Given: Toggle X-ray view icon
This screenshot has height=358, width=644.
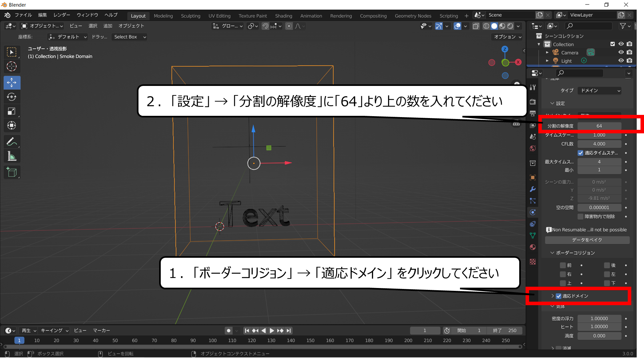Looking at the screenshot, I should point(476,26).
